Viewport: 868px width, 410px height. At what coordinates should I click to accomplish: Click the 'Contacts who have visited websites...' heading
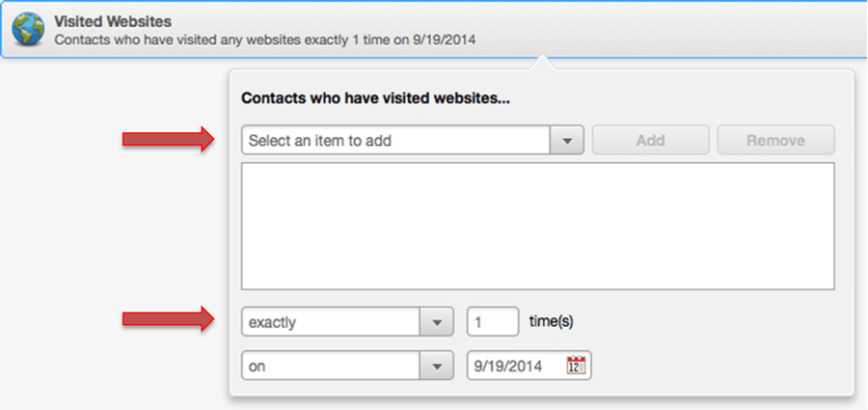coord(375,97)
